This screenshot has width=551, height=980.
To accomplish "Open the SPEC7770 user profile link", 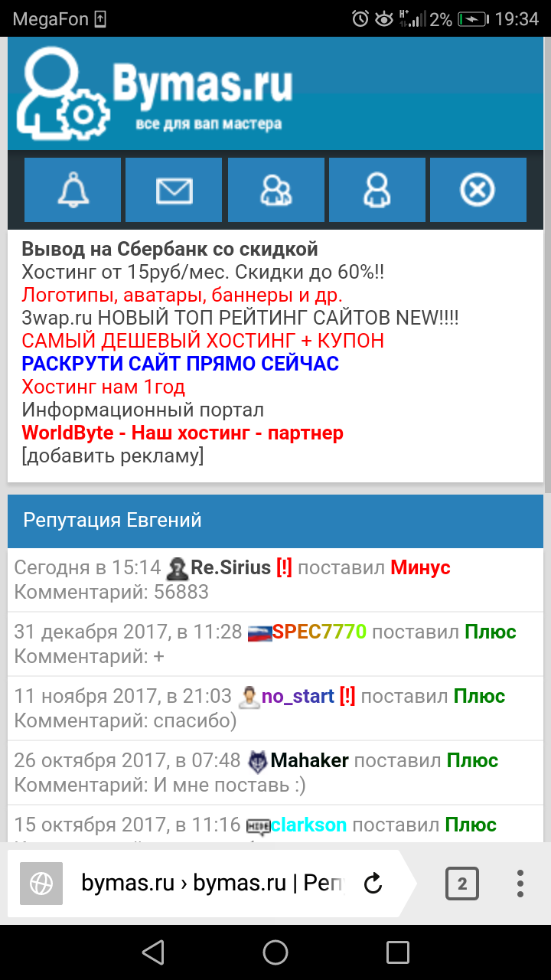I will [x=319, y=632].
